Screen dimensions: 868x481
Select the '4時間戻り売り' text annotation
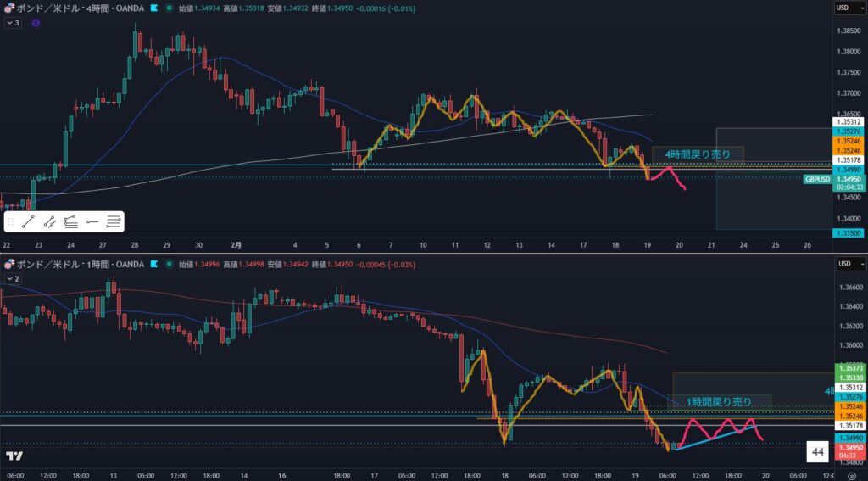(697, 154)
